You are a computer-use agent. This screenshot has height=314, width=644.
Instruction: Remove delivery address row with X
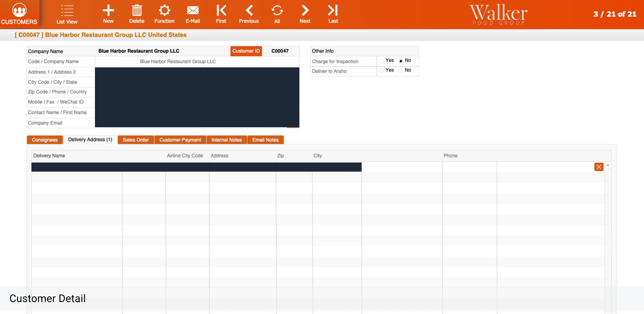(x=599, y=167)
